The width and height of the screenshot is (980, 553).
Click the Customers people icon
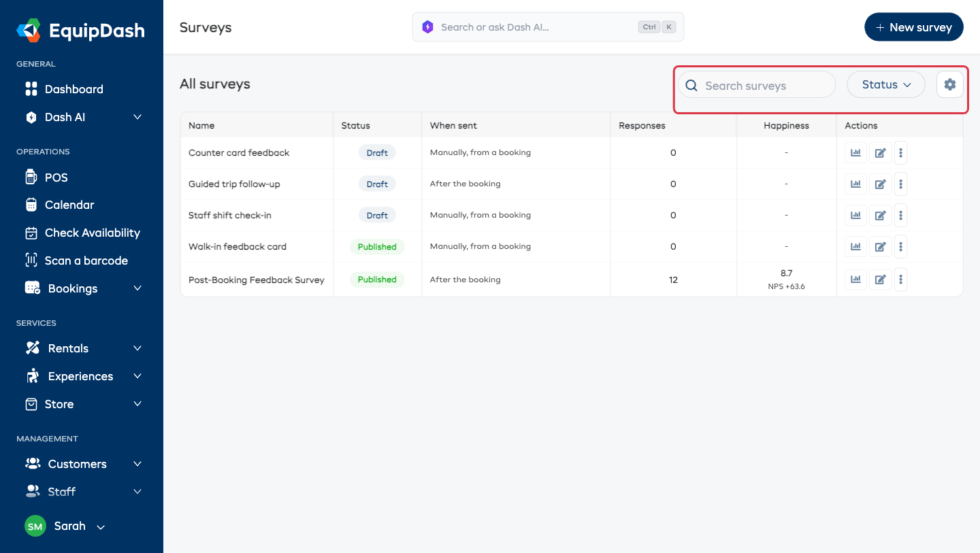point(32,464)
